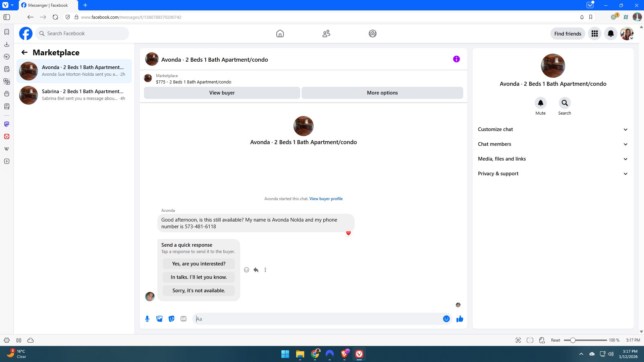The height and width of the screenshot is (362, 644).
Task: Go to Facebook Home tab
Action: (280, 34)
